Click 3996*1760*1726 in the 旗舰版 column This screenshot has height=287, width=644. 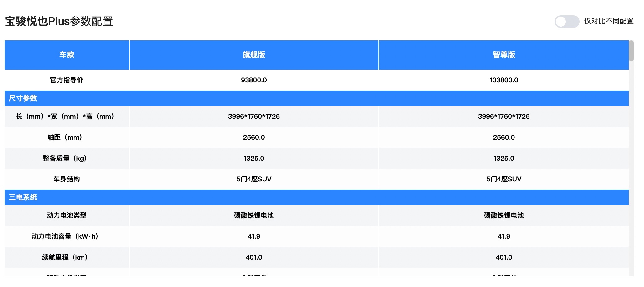tap(254, 116)
